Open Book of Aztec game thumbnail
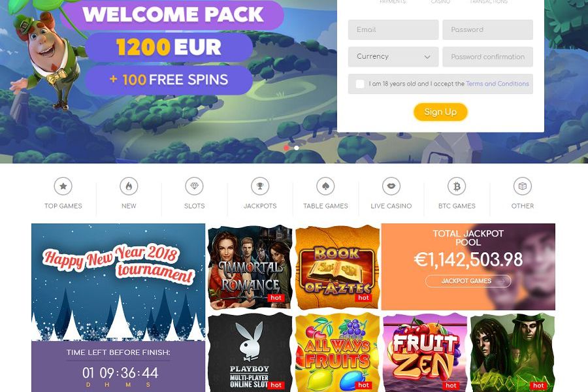The height and width of the screenshot is (392, 588). click(338, 267)
